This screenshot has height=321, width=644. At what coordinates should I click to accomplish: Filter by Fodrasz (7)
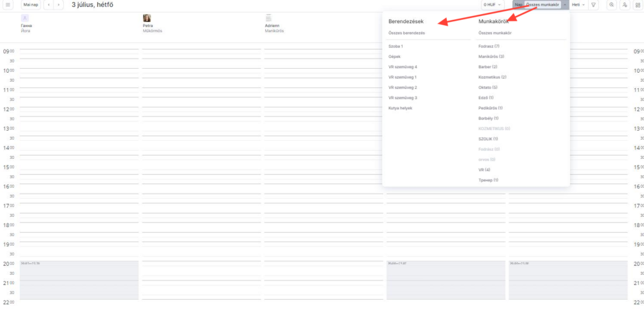coord(489,46)
